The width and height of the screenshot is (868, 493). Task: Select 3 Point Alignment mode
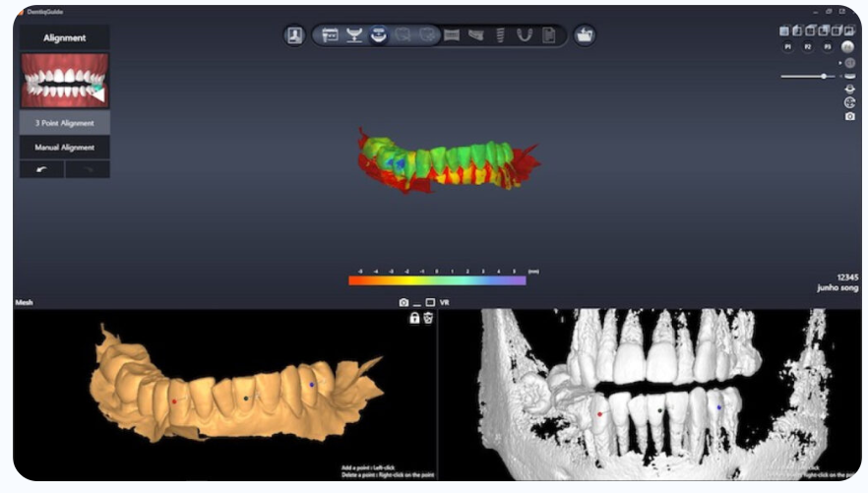tap(65, 123)
